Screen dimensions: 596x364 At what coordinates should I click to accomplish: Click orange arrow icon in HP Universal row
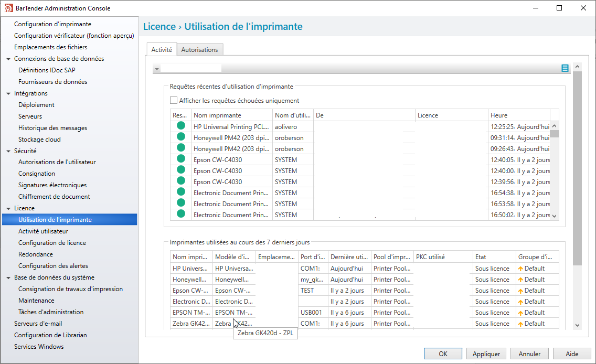tap(520, 269)
